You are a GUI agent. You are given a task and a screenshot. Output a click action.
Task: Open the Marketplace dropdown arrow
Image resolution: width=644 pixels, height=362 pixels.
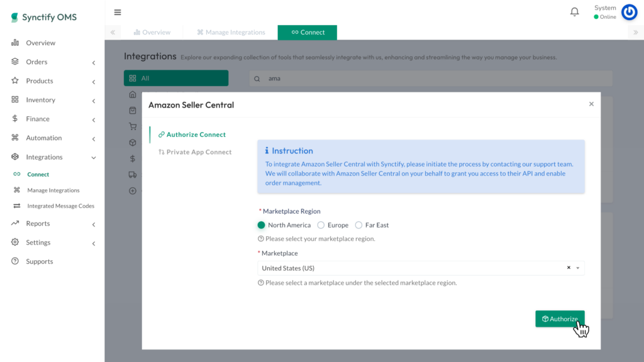click(x=578, y=268)
